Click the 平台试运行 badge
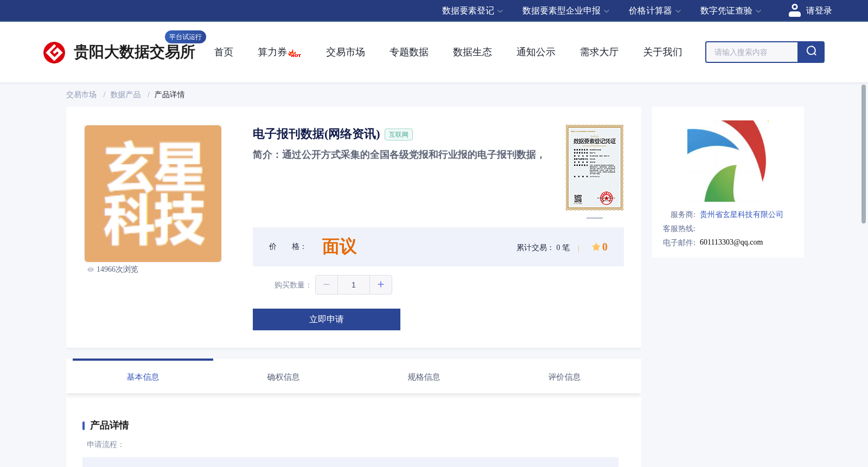Screen dimensions: 868x467 click(186, 37)
